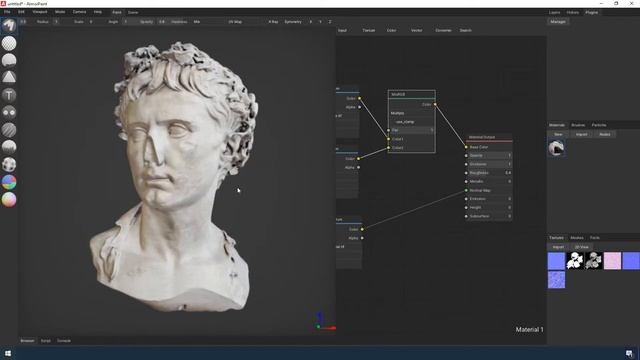Click the Metallic input socket on Material Output
640x360 pixels.
coord(466,182)
